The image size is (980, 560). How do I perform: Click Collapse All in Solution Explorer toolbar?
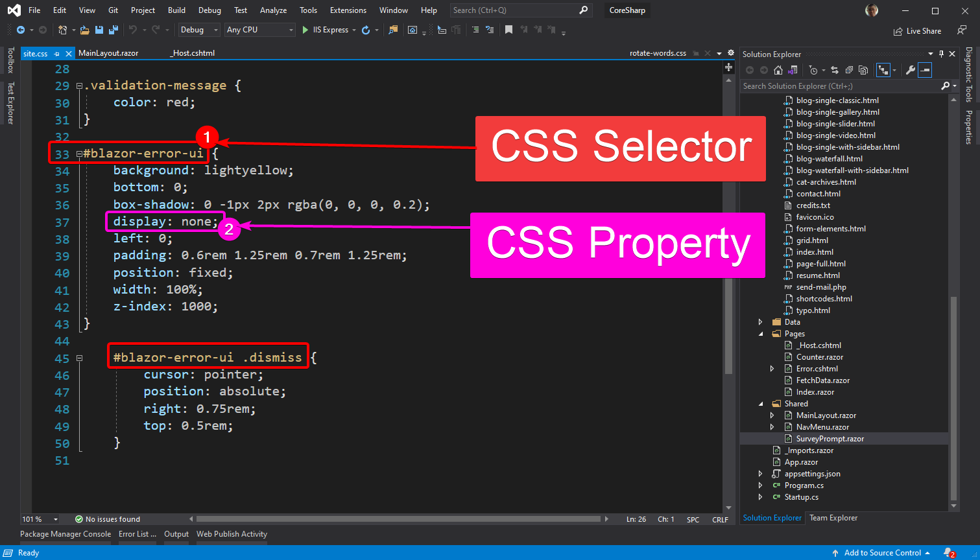tap(848, 70)
